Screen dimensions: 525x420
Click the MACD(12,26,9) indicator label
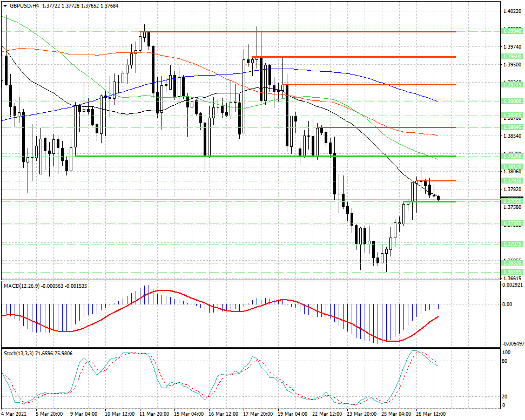coord(22,286)
